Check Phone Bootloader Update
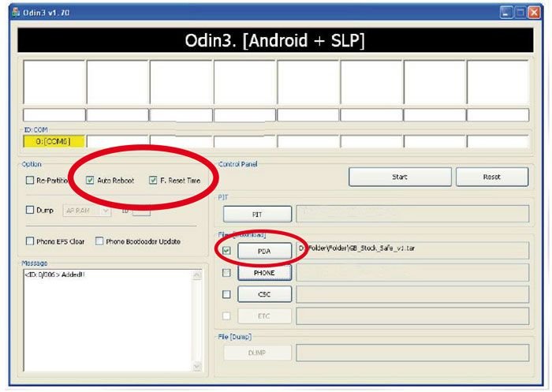 pyautogui.click(x=99, y=241)
